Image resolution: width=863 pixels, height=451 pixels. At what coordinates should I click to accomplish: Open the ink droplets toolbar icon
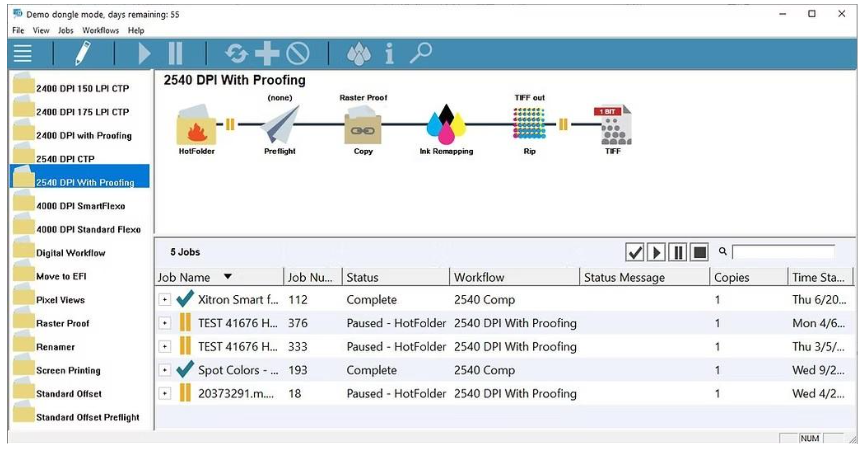pyautogui.click(x=358, y=54)
